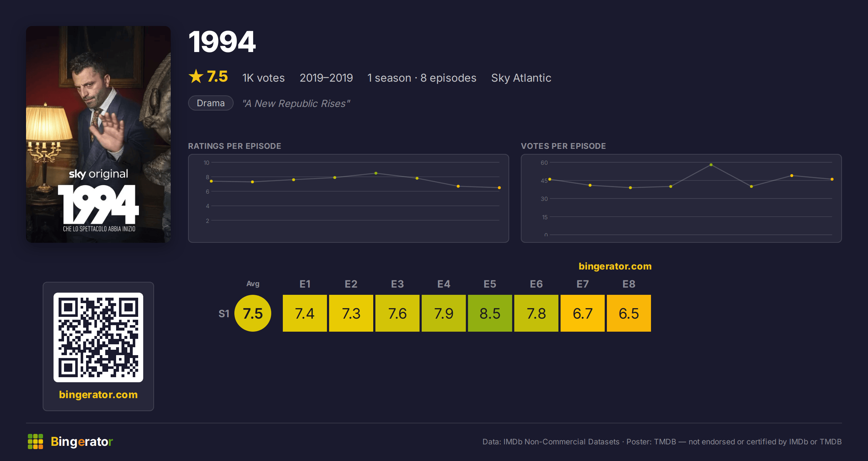Image resolution: width=868 pixels, height=461 pixels.
Task: Click the E3 column header
Action: click(x=397, y=284)
